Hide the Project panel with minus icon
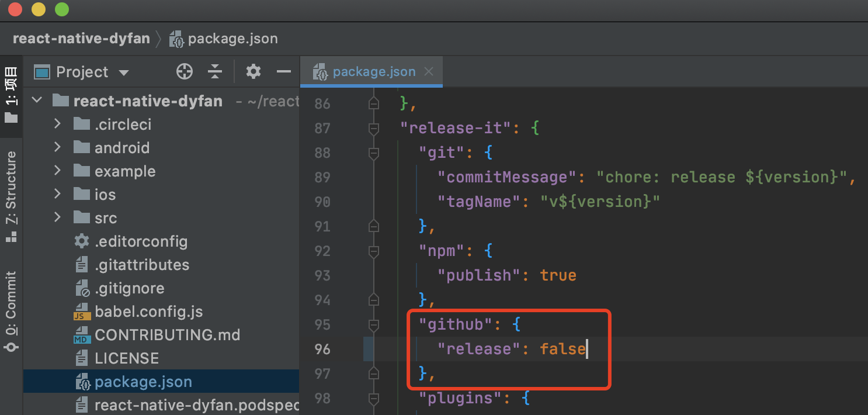Screen dimensions: 868x415 pyautogui.click(x=284, y=72)
